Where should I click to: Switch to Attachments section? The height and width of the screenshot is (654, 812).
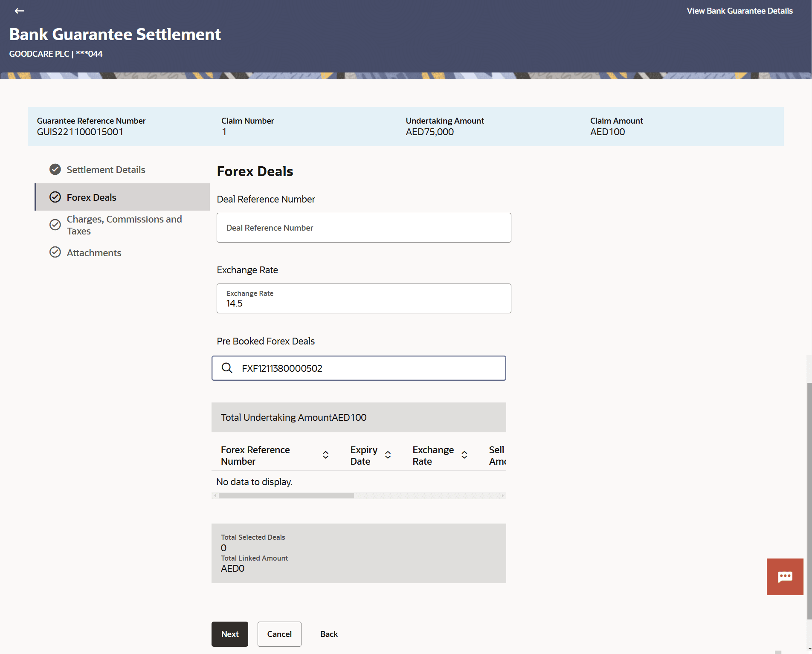[94, 253]
